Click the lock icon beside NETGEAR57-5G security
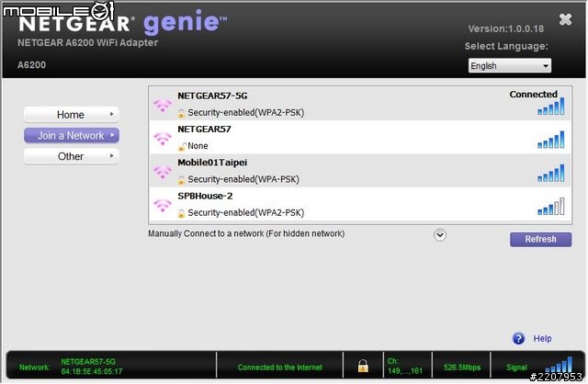 (x=182, y=112)
